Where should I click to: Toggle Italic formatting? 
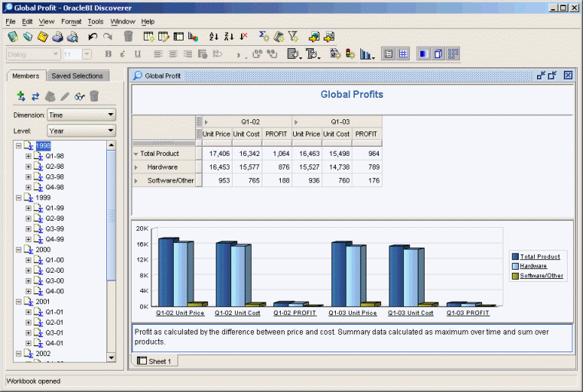[122, 54]
